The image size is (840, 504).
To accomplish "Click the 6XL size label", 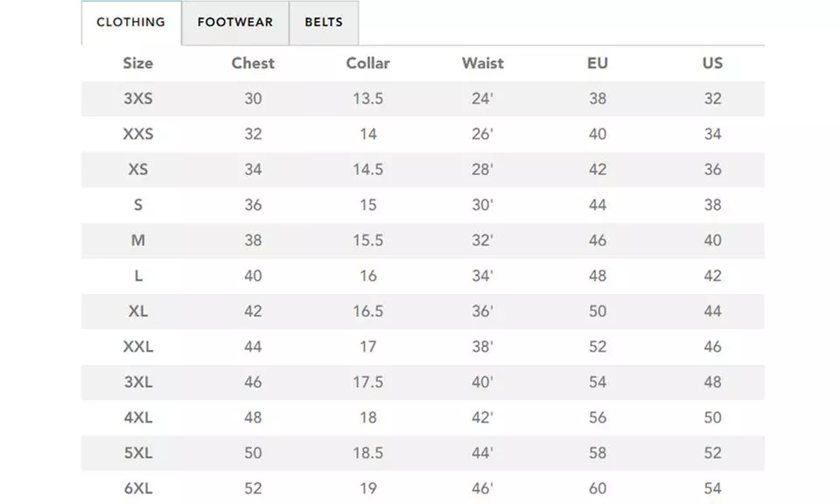I will [x=138, y=488].
